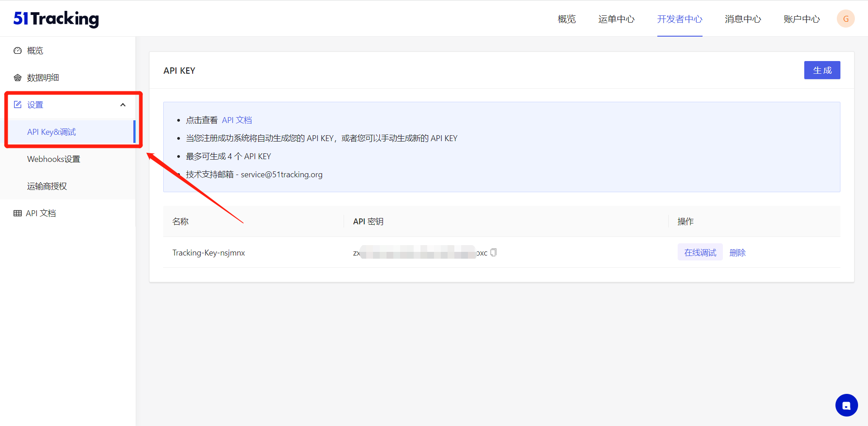The width and height of the screenshot is (868, 426).
Task: Open 消息中心 in the top navigation
Action: click(x=743, y=19)
